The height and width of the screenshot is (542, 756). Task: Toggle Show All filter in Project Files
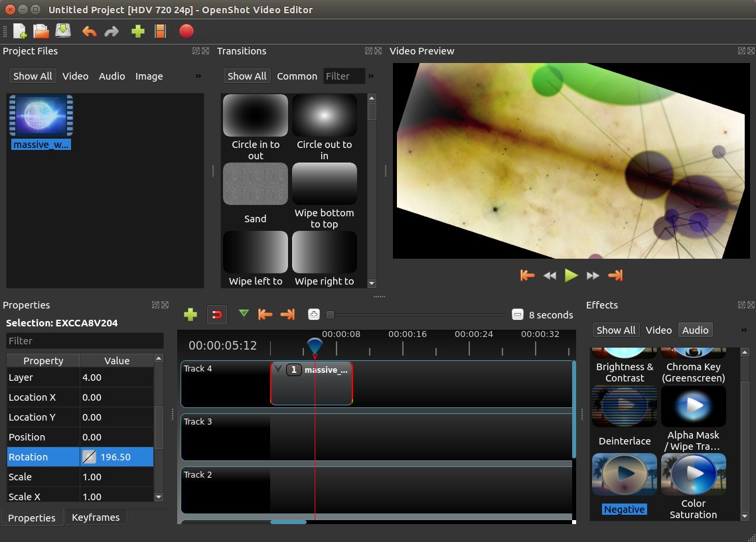point(33,76)
